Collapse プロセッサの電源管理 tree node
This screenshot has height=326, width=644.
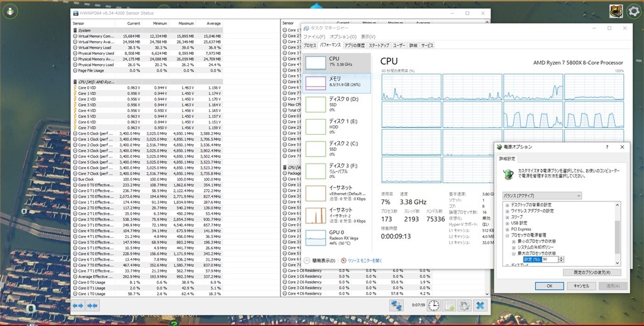(508, 235)
